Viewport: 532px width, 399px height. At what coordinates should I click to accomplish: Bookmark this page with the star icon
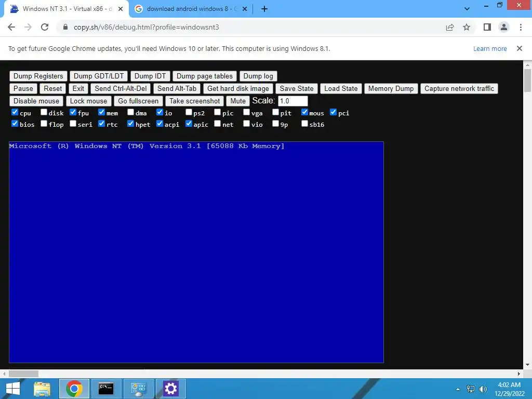tap(467, 27)
